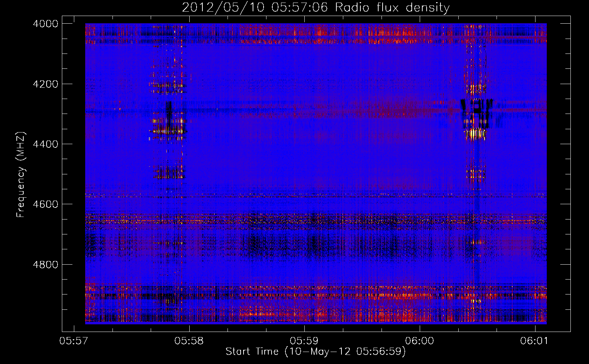The image size is (589, 364).
Task: Click the 4600 frequency tick label
Action: (46, 204)
